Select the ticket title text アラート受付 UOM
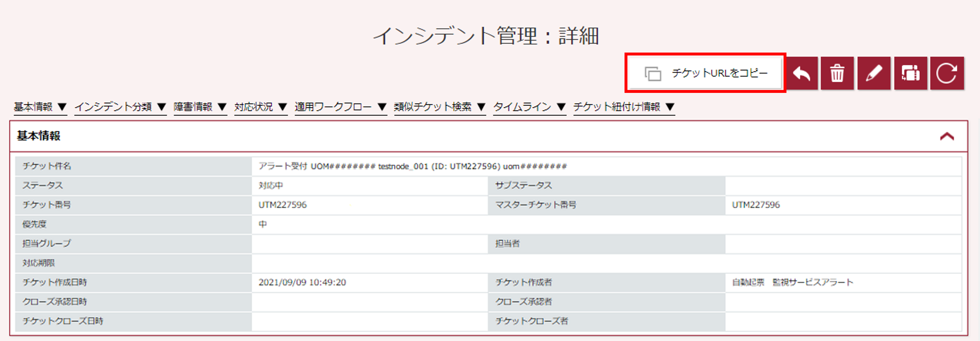980x341 pixels. pos(413,166)
